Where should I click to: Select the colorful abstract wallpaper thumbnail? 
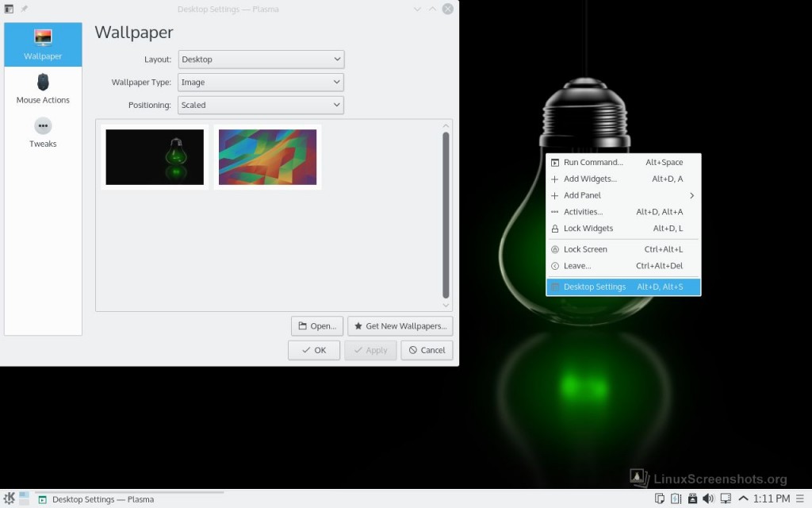[267, 157]
